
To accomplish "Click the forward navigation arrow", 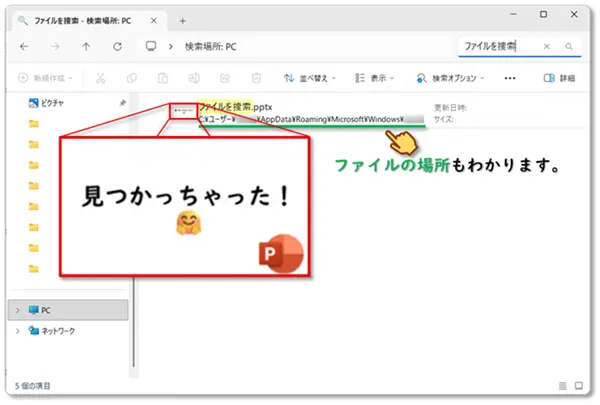I will point(55,47).
